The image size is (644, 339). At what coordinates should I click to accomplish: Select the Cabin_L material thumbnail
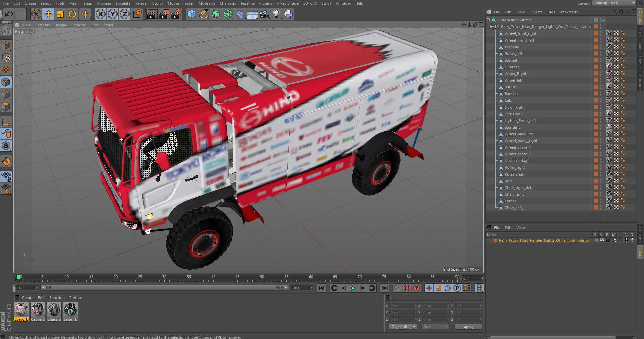point(38,312)
